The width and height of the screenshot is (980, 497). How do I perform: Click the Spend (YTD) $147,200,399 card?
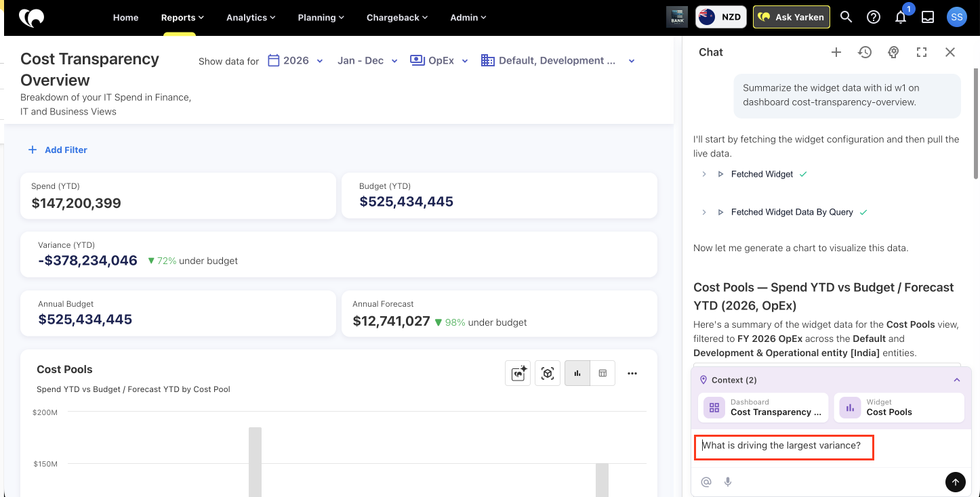point(178,196)
